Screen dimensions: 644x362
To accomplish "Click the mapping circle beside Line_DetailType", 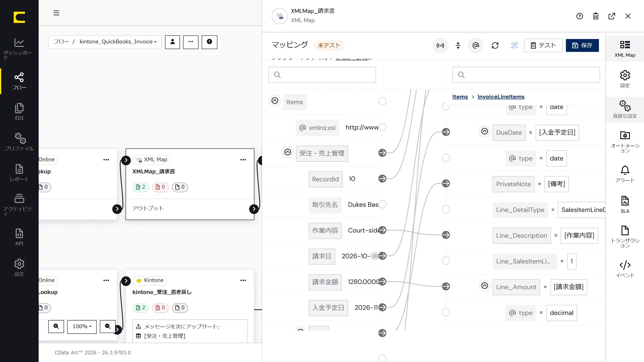I will point(446,209).
